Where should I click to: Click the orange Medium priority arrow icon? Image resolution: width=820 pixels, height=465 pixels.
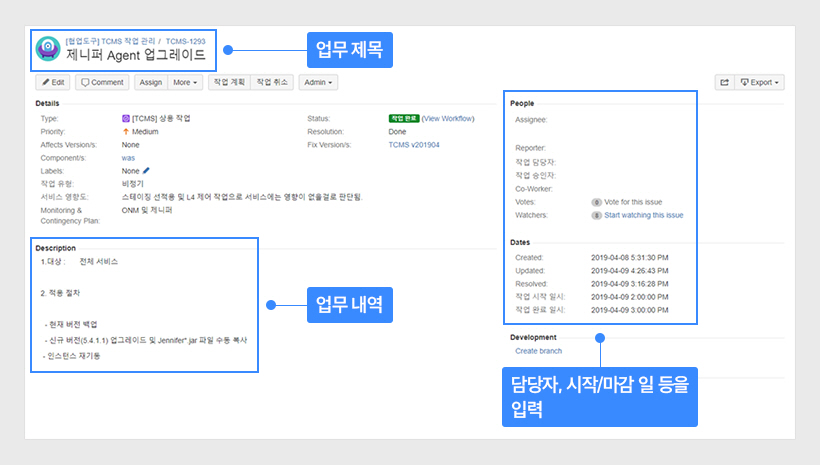tap(125, 131)
